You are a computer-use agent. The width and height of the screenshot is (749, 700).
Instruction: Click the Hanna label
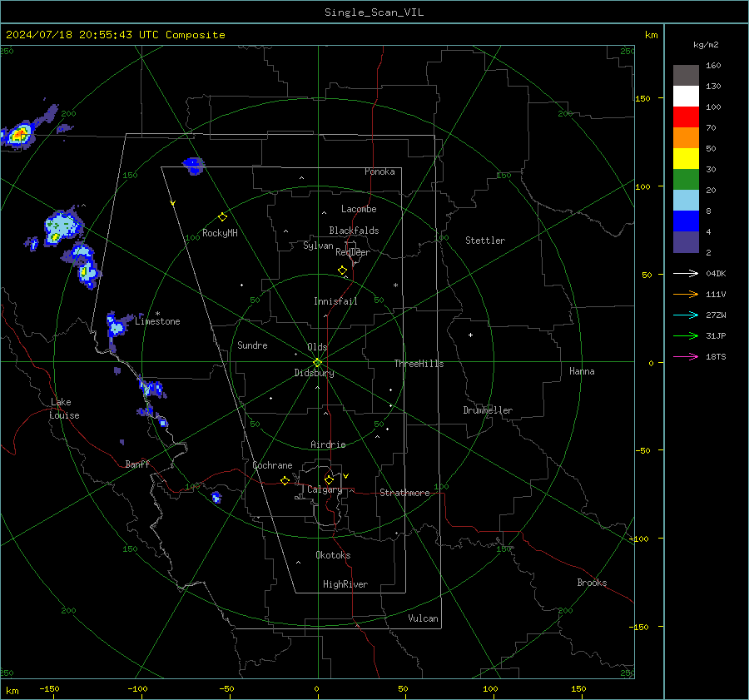pyautogui.click(x=582, y=371)
